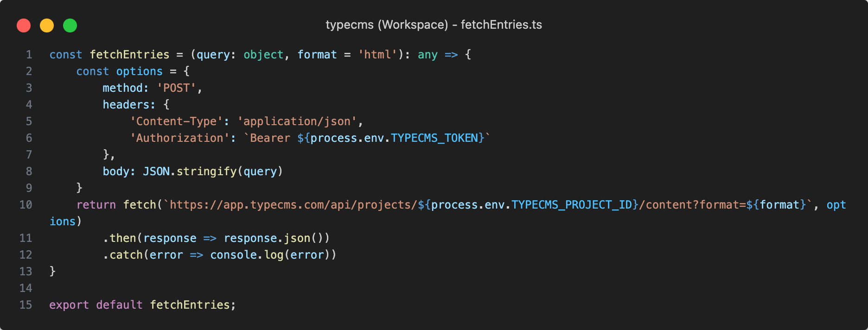Click the 'Authorization' header key
Image resolution: width=868 pixels, height=330 pixels.
(x=180, y=138)
